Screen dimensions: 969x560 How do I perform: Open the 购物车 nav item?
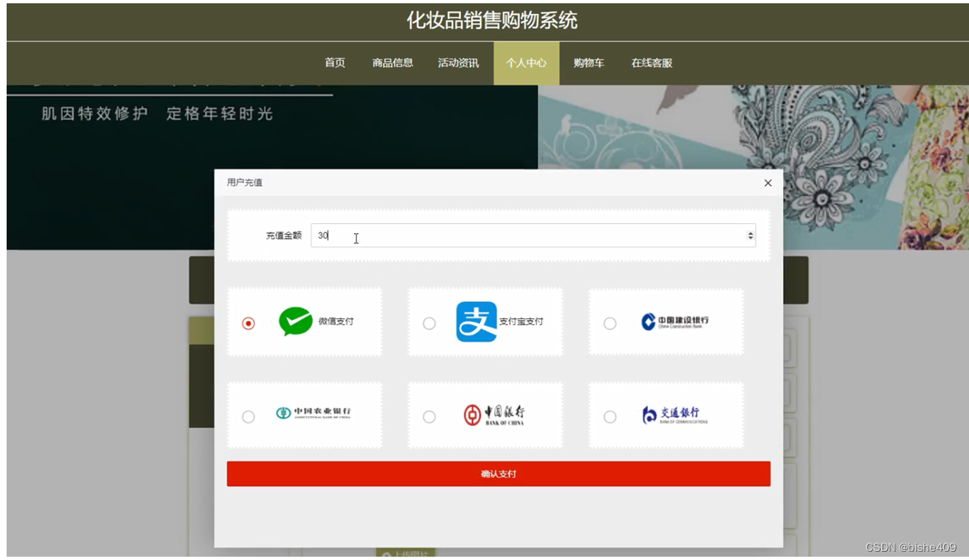(x=589, y=63)
